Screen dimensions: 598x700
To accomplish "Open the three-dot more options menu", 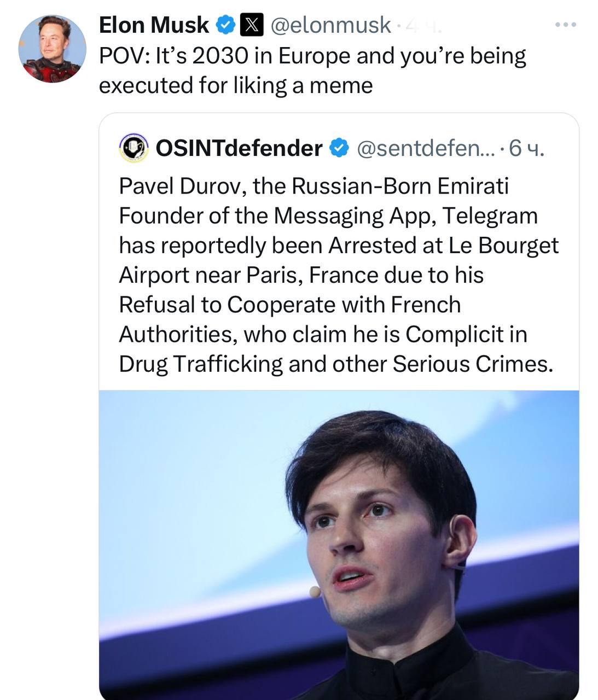I will click(x=565, y=25).
